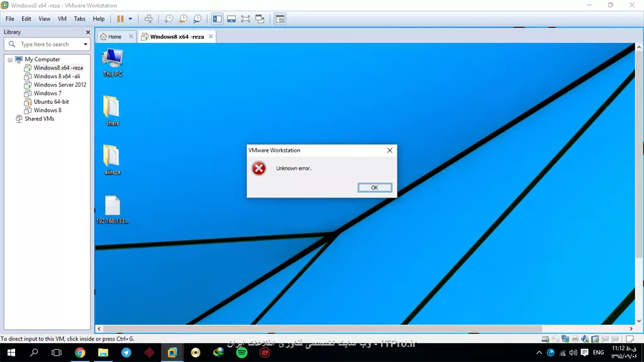Open taskbar search magnifier
Screen dimensions: 644x362
(x=34, y=353)
